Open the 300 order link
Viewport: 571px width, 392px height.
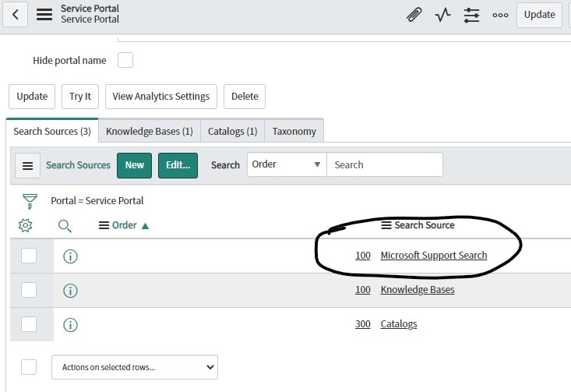363,324
